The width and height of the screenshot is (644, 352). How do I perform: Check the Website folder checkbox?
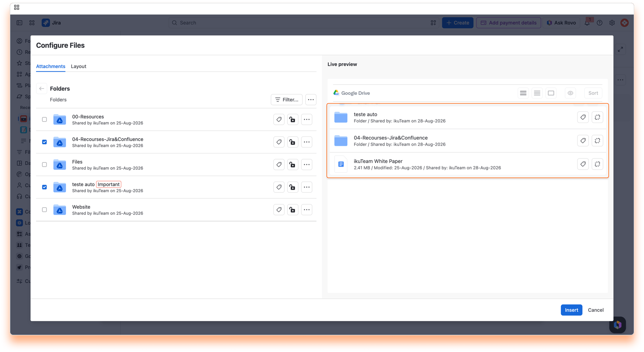pos(44,210)
